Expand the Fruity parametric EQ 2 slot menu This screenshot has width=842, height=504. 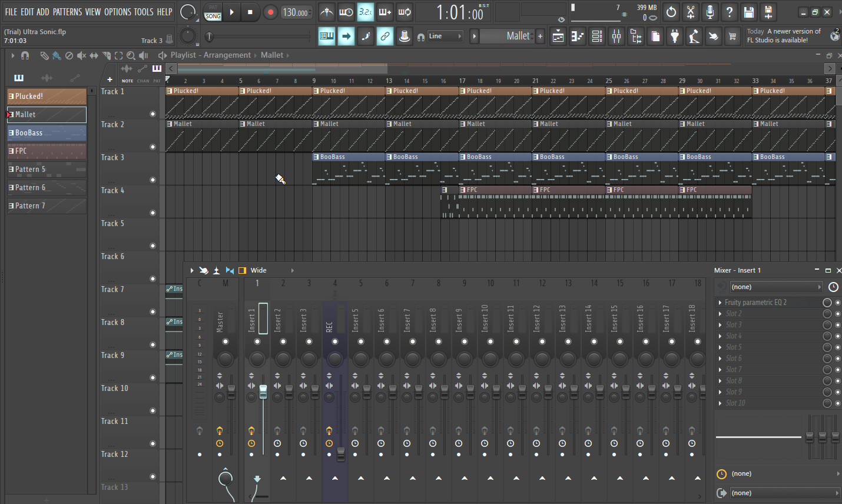tap(720, 302)
